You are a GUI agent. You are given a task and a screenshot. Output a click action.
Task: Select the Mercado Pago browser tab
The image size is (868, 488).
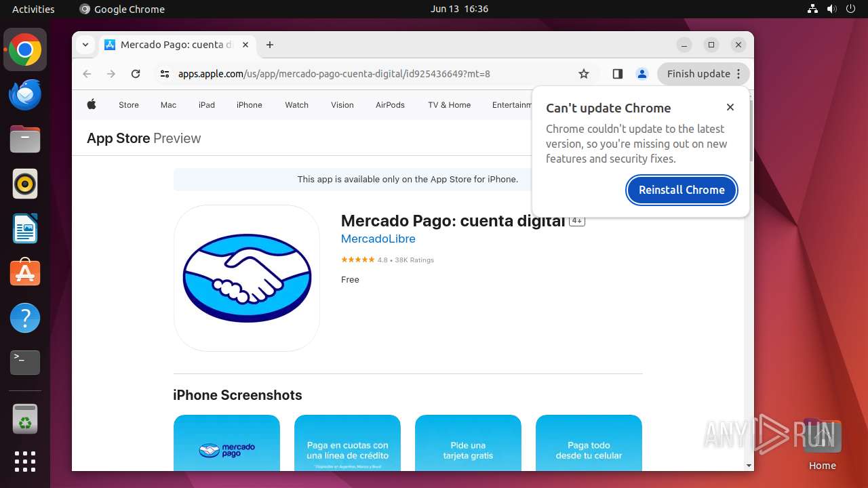[178, 45]
